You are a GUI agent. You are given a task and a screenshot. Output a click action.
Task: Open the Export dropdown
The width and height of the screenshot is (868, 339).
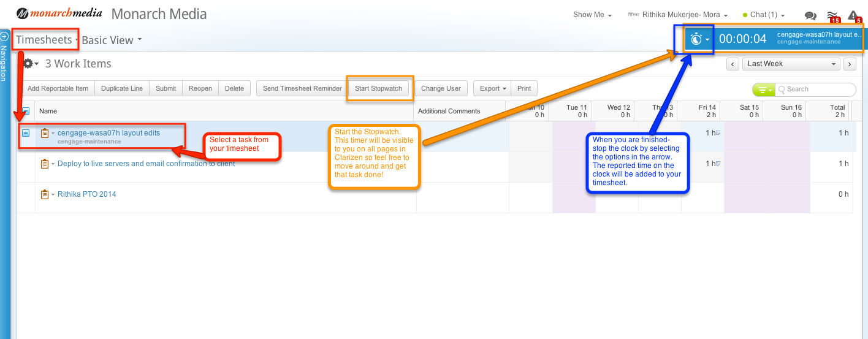coord(492,88)
